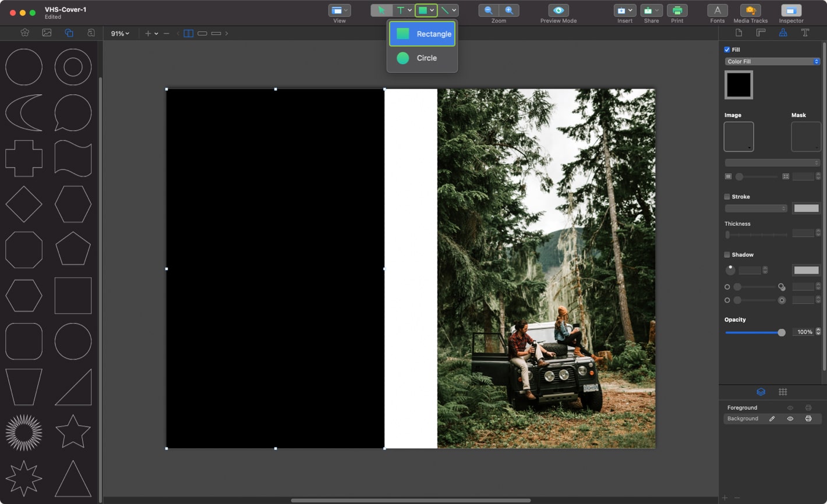Select the Text tool in toolbar

click(401, 10)
